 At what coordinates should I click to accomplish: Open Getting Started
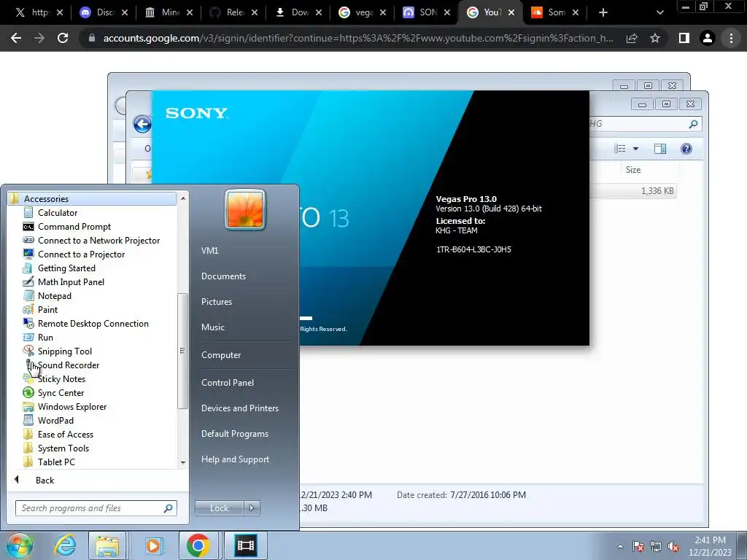click(x=66, y=268)
